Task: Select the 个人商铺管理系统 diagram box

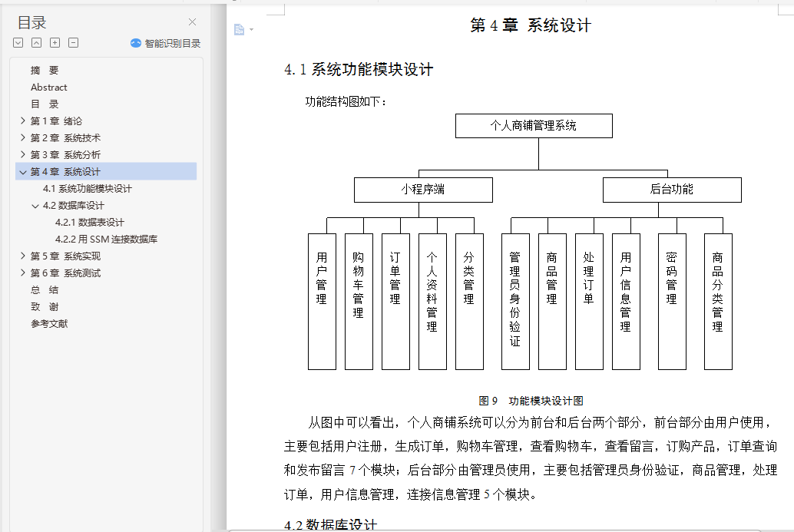Action: click(x=534, y=126)
